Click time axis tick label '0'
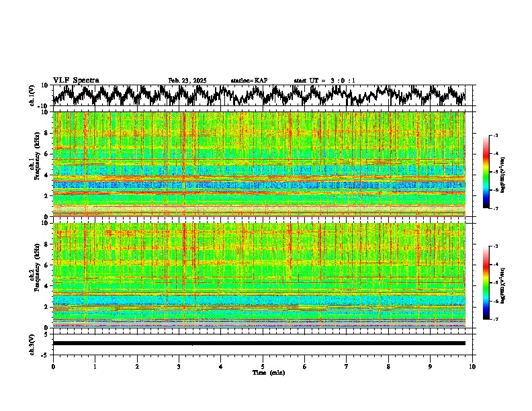 [53, 367]
